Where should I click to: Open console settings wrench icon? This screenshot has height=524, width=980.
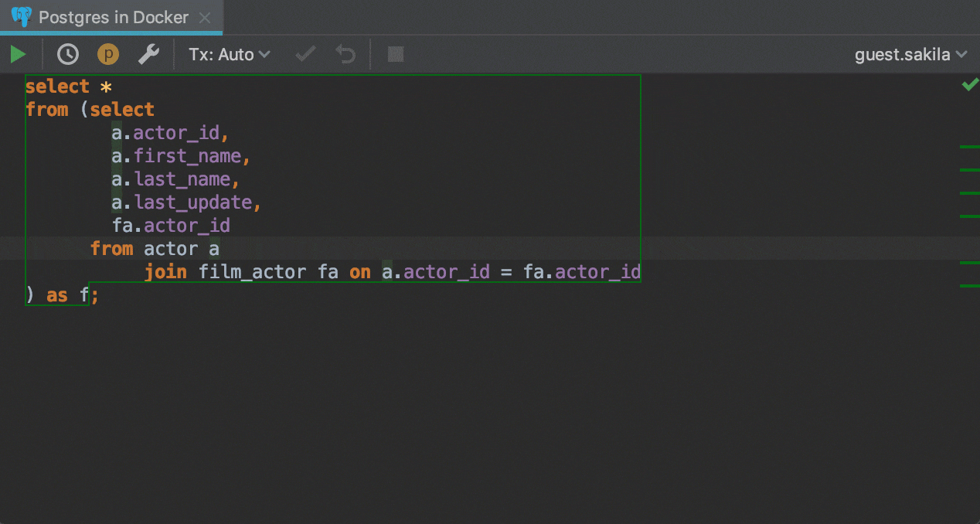(148, 54)
